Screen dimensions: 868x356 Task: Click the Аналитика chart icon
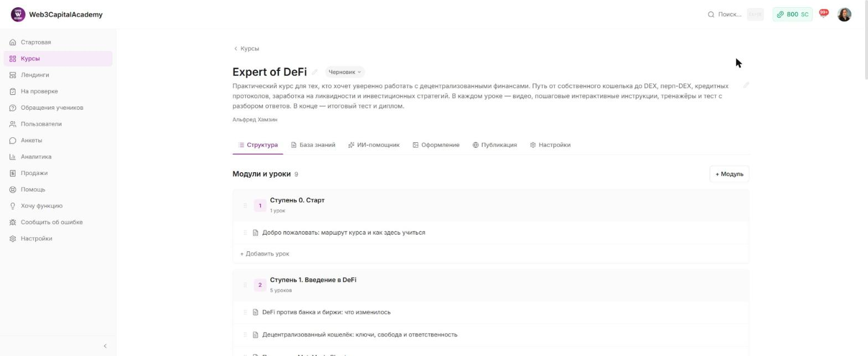[13, 157]
